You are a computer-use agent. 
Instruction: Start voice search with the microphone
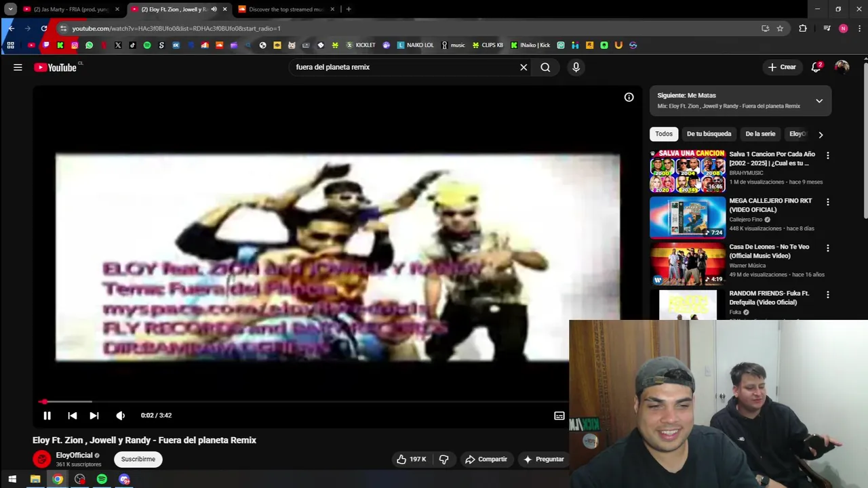(x=576, y=67)
